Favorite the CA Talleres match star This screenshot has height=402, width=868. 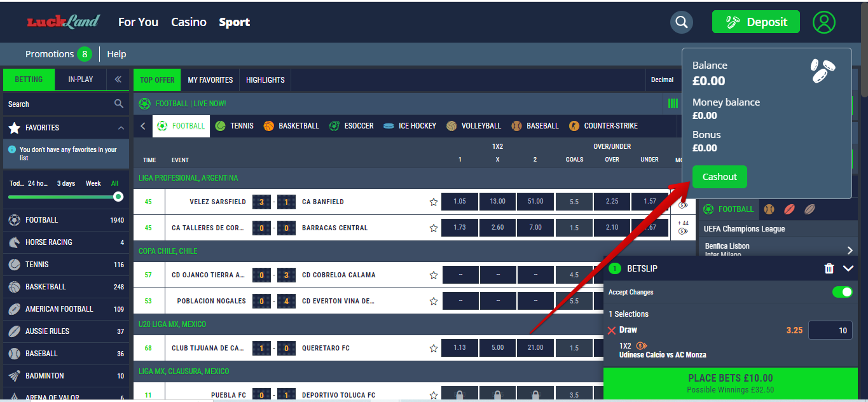point(434,228)
